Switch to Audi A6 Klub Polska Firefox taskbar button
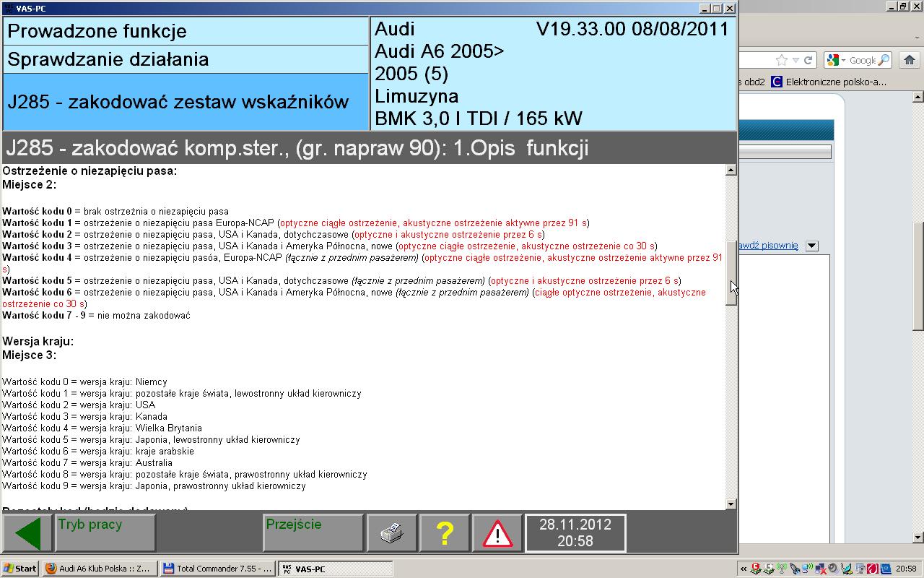Viewport: 924px width, 578px height. [x=99, y=569]
